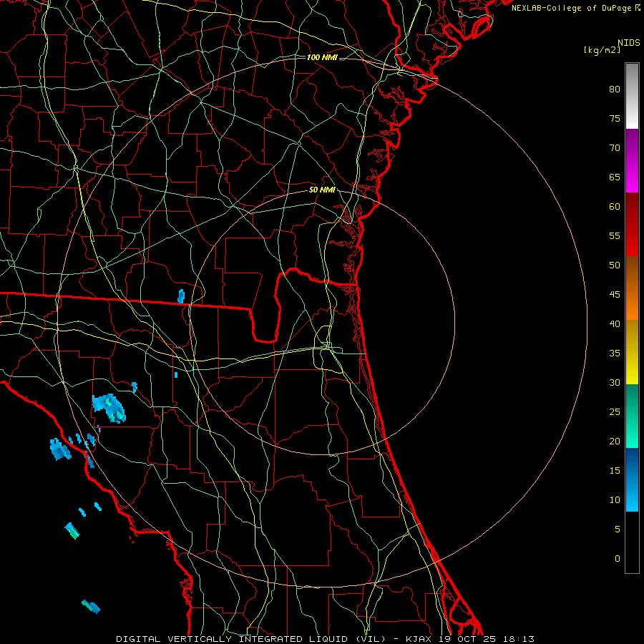Click the largest blue echo cluster with green core
The image size is (644, 644).
[109, 408]
